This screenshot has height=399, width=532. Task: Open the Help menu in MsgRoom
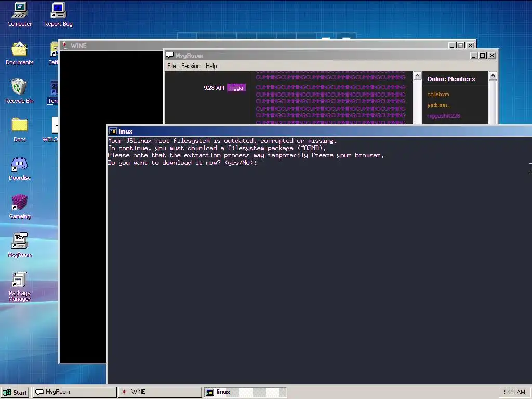click(x=211, y=66)
